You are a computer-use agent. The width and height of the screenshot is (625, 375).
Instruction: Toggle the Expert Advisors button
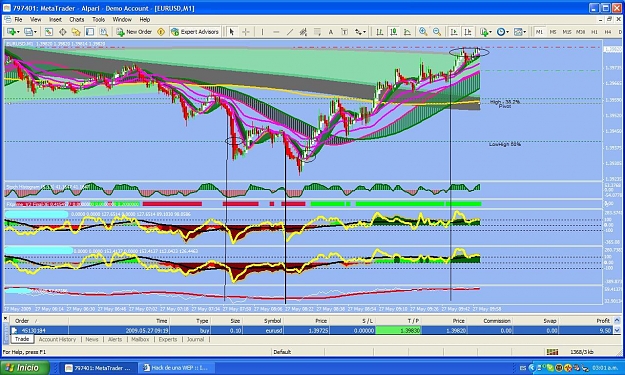pos(195,32)
